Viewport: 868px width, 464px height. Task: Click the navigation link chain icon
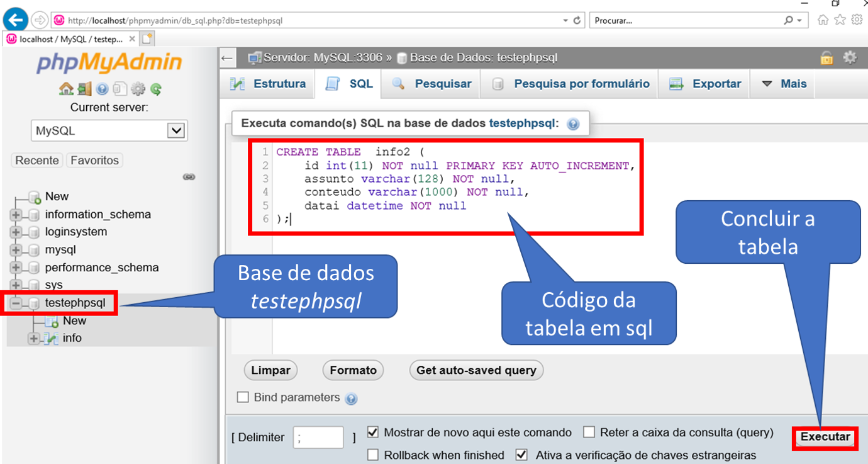[x=188, y=177]
